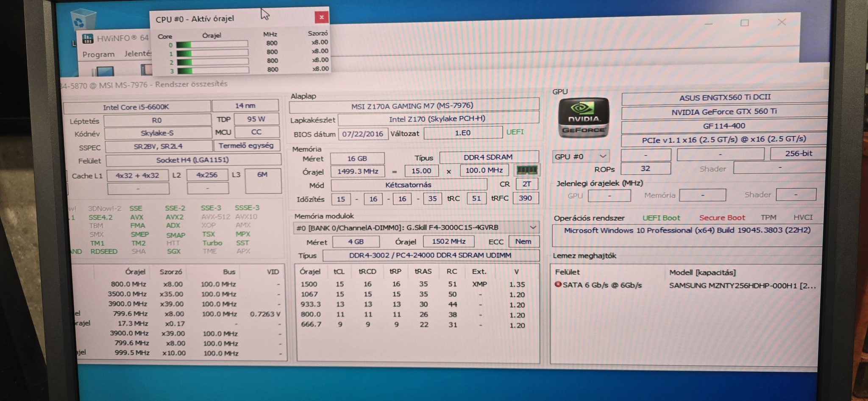
Task: Open the Jelentés menu
Action: (x=137, y=54)
